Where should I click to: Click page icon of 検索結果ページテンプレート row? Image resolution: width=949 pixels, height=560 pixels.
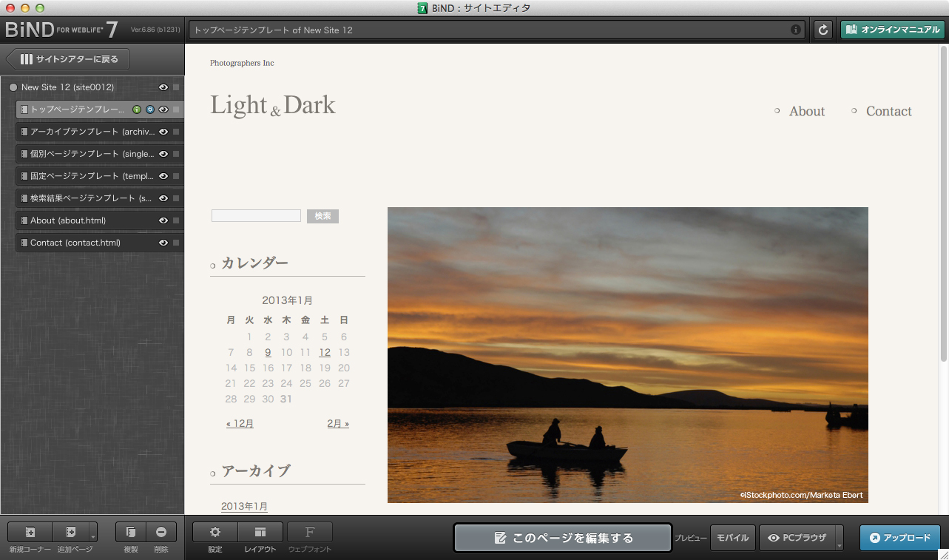coord(24,198)
